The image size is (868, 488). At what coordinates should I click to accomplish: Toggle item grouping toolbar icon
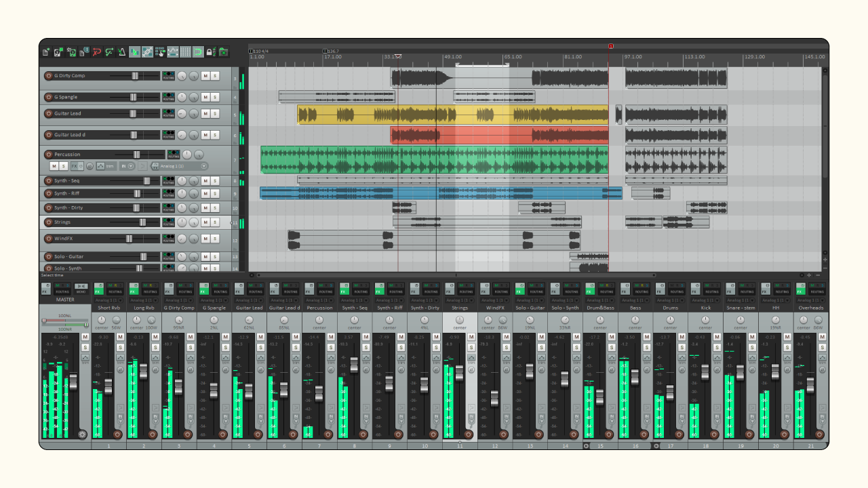click(147, 52)
